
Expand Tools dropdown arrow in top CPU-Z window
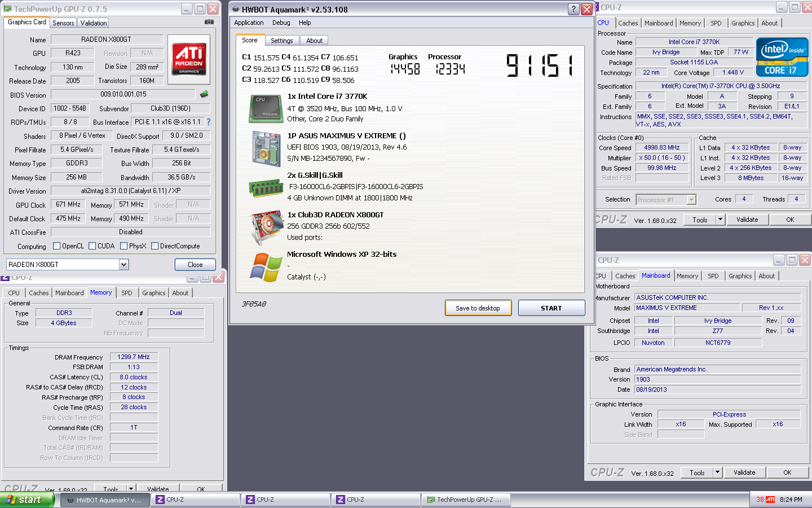[720, 220]
